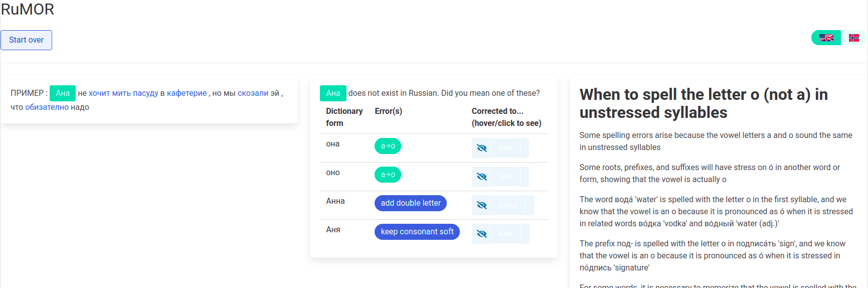Click the 'add double letter' error tag
Viewport: 868px width, 288px height.
[410, 203]
